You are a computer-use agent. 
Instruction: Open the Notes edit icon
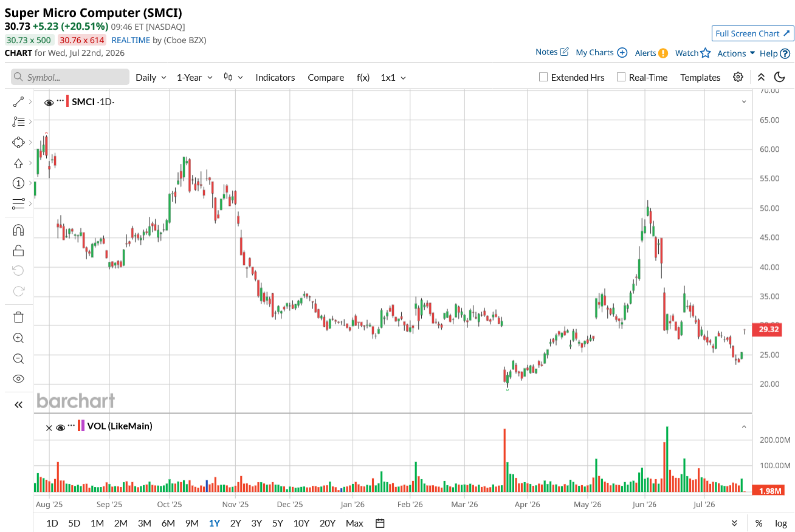[564, 52]
